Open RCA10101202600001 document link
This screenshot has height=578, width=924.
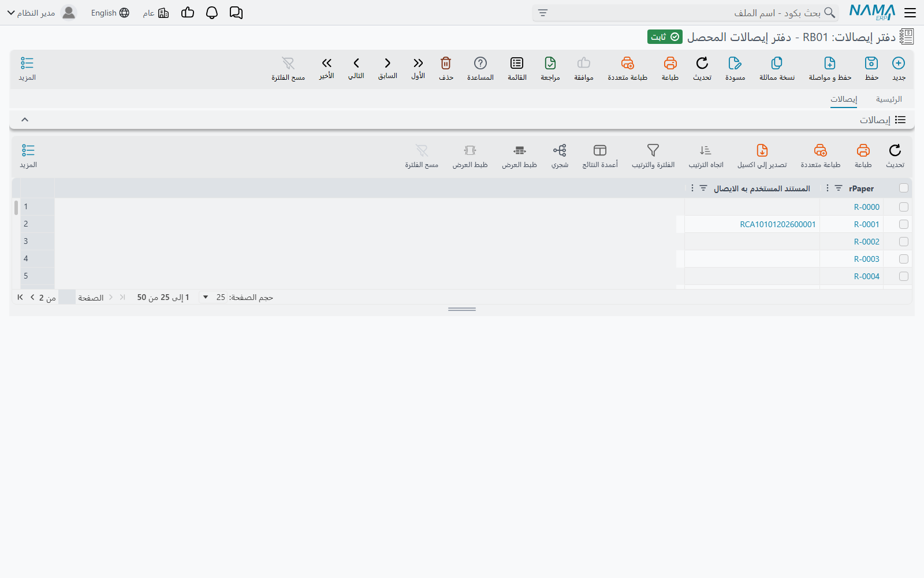pos(778,224)
